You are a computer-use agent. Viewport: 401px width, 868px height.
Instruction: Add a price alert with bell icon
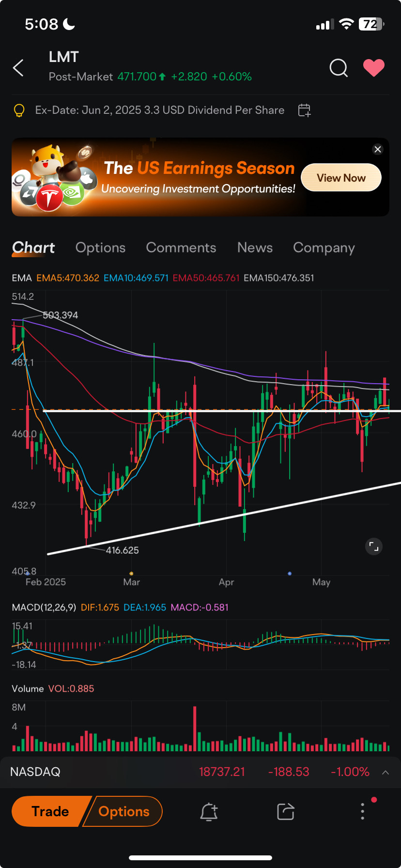tap(209, 812)
